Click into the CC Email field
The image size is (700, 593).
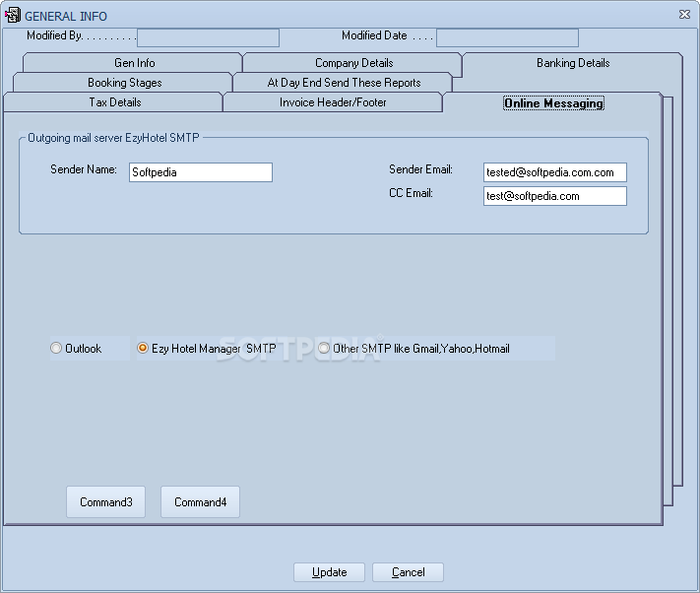pyautogui.click(x=555, y=196)
